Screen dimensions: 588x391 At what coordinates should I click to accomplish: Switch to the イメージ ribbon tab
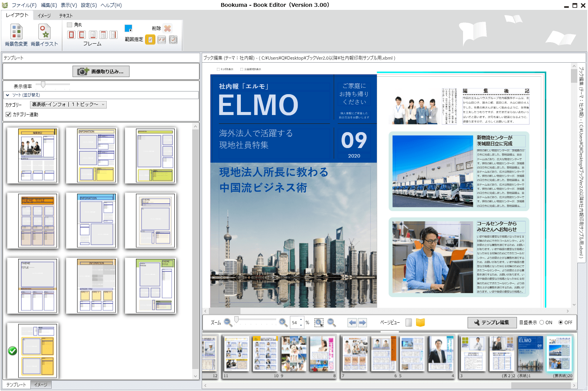[x=44, y=16]
